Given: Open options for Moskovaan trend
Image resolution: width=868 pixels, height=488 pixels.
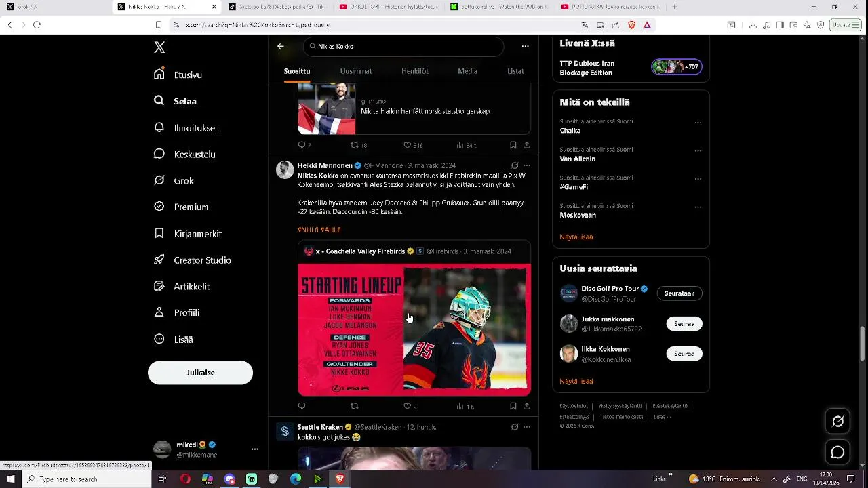Looking at the screenshot, I should [698, 207].
